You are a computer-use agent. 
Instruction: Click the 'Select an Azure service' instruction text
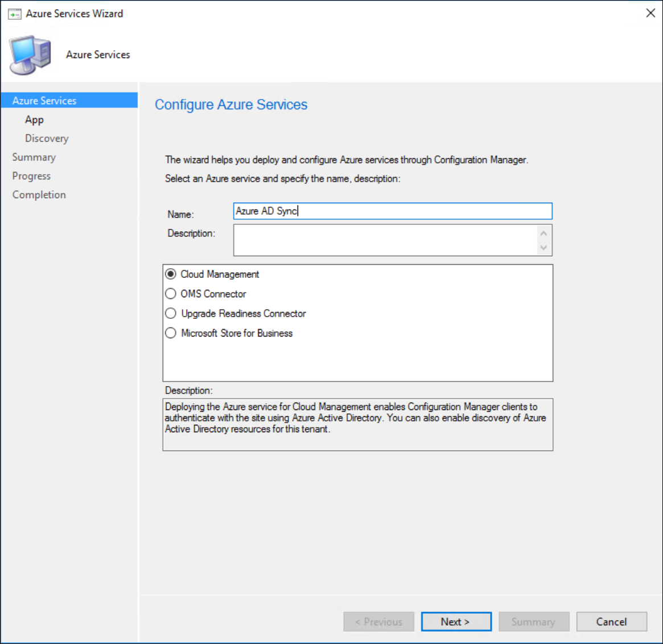[282, 179]
